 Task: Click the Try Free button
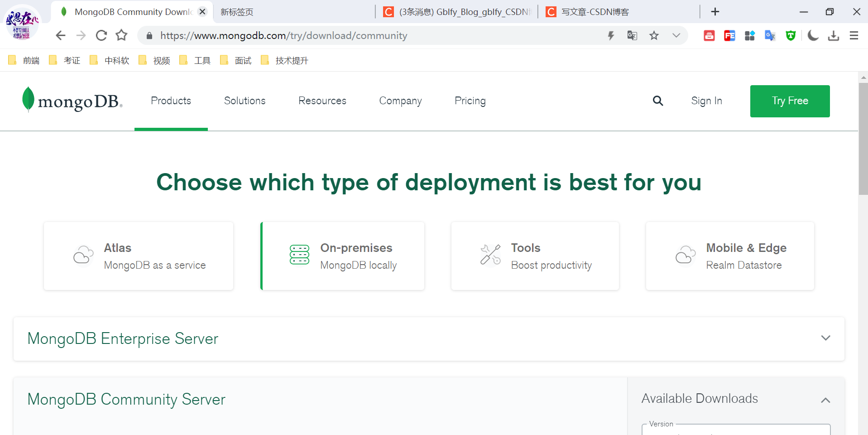tap(790, 101)
